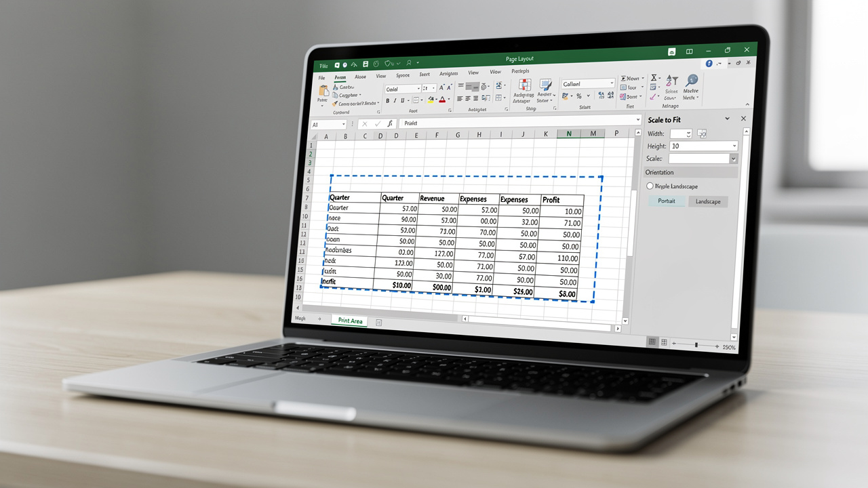This screenshot has height=488, width=868.
Task: Click the Find magnifier icon
Action: coord(692,81)
